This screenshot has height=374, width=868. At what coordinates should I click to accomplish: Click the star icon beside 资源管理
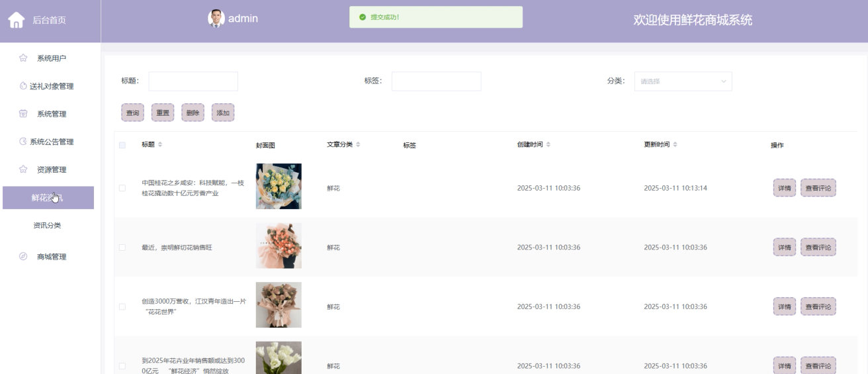point(23,169)
